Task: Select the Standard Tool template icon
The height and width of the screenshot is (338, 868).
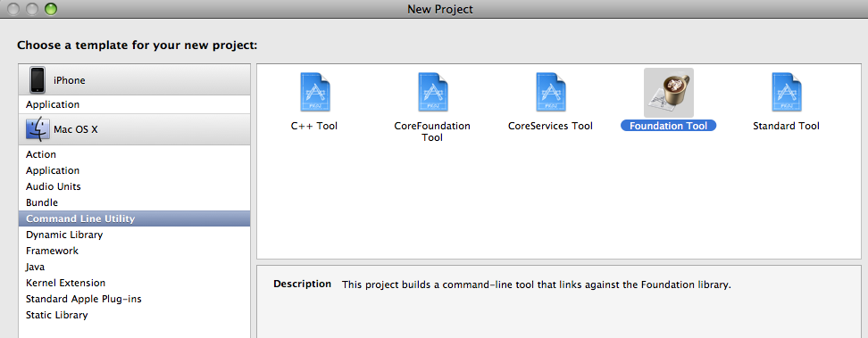Action: click(x=786, y=93)
